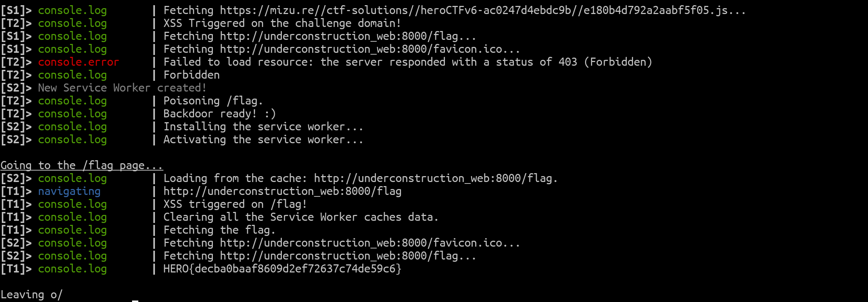The image size is (868, 302).
Task: Open the URL on the navigating line
Action: [282, 191]
